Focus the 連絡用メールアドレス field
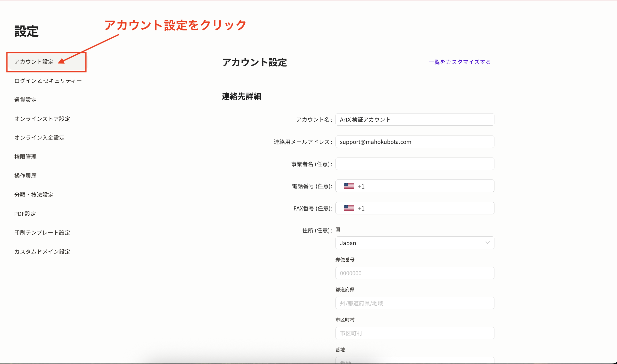 point(415,142)
